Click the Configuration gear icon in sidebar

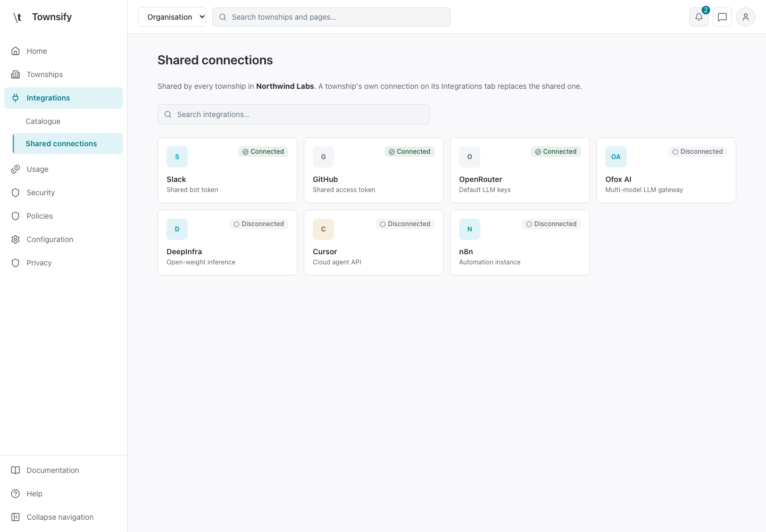[x=15, y=239]
